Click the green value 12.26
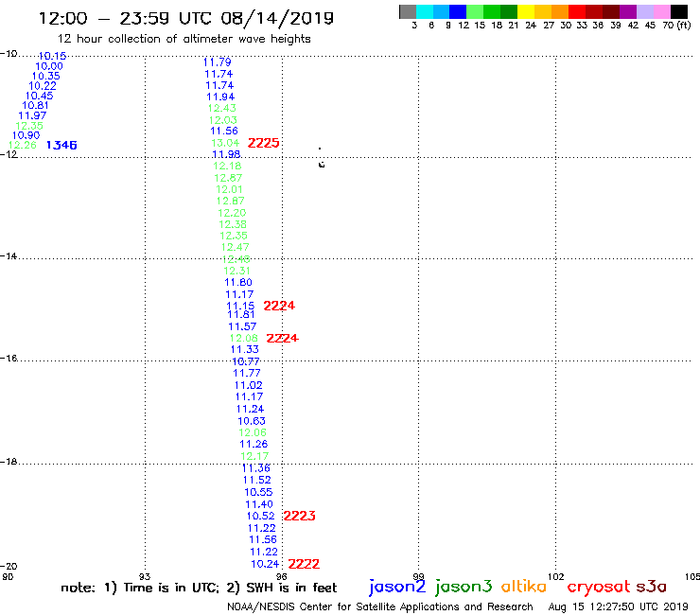 tap(23, 145)
